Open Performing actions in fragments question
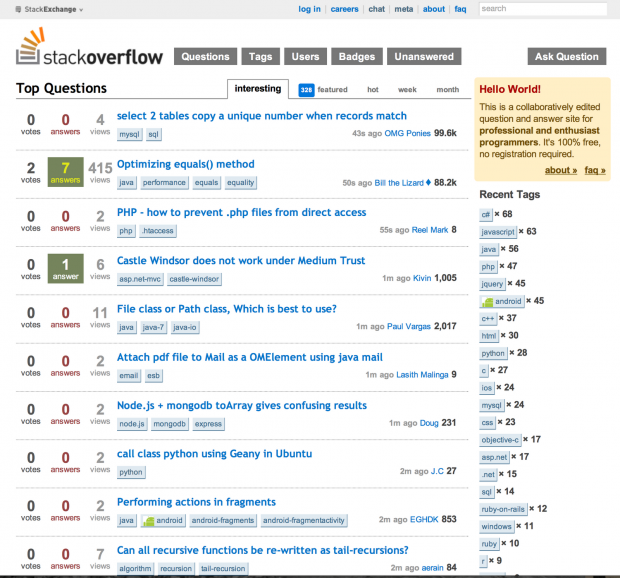 coord(196,502)
